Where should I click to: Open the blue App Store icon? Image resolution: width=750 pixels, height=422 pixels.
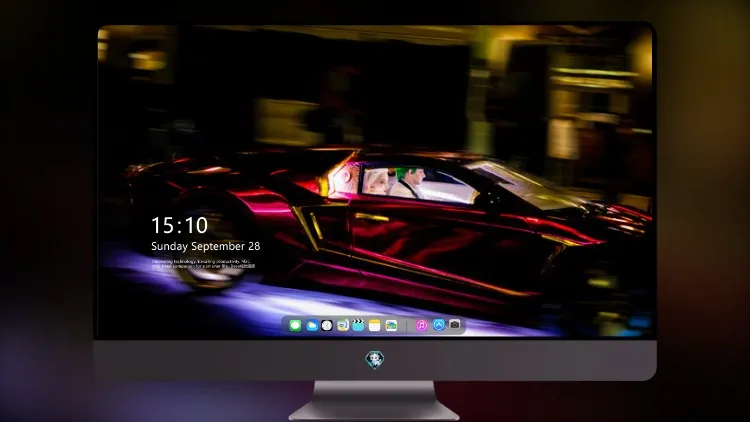tap(439, 325)
